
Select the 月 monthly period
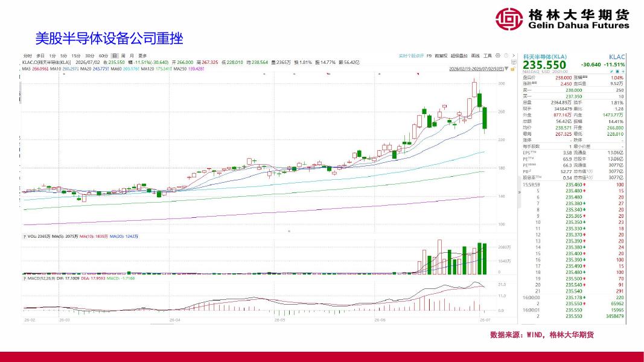click(x=132, y=56)
